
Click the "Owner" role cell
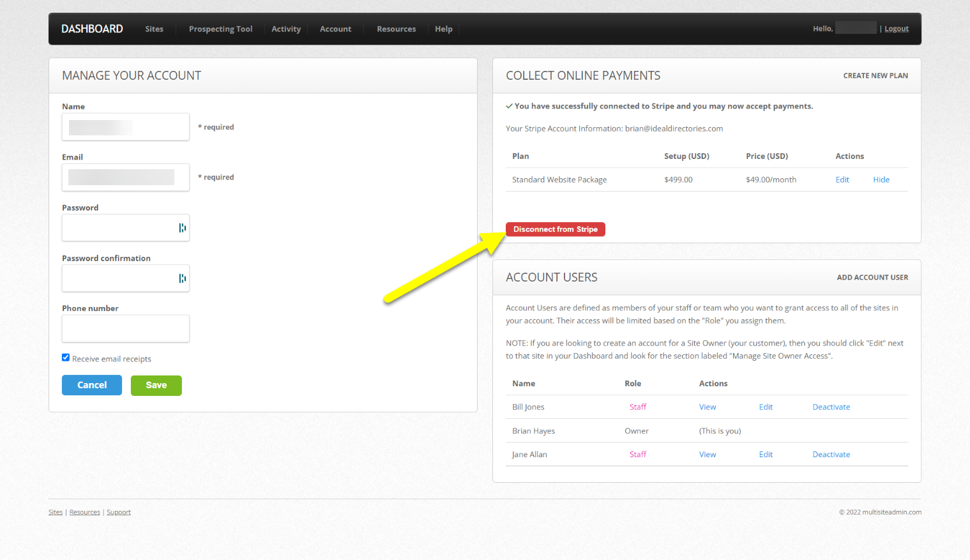(x=637, y=431)
